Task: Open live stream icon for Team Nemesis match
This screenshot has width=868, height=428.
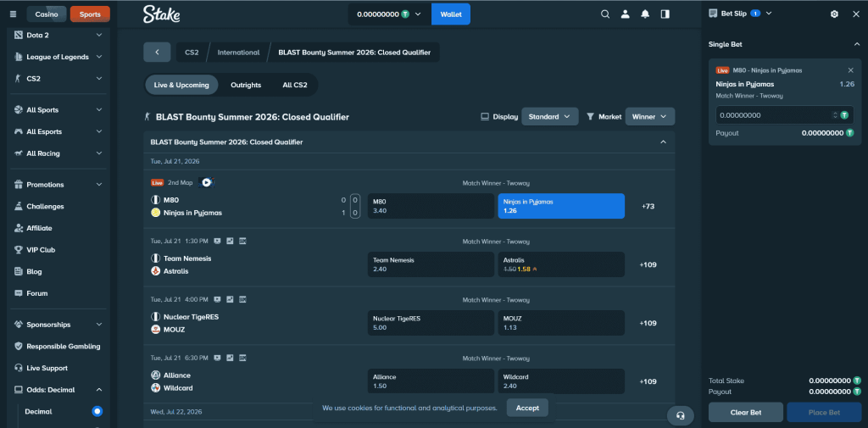Action: [218, 241]
